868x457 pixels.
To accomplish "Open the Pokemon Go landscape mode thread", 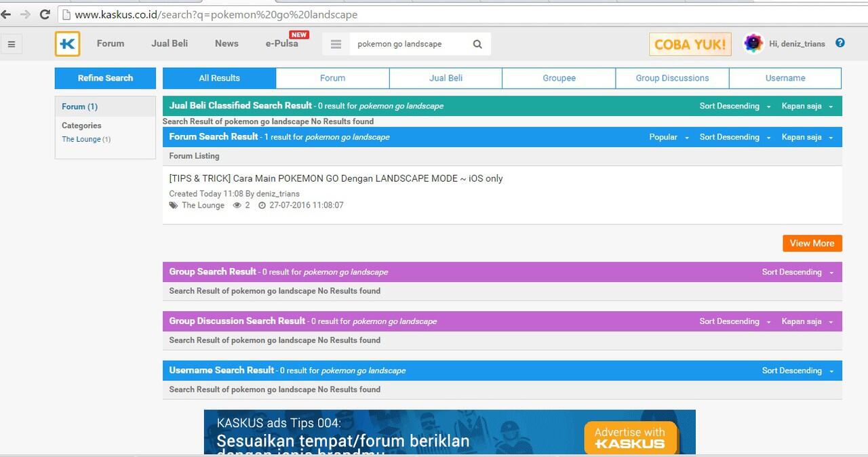I will (x=336, y=178).
